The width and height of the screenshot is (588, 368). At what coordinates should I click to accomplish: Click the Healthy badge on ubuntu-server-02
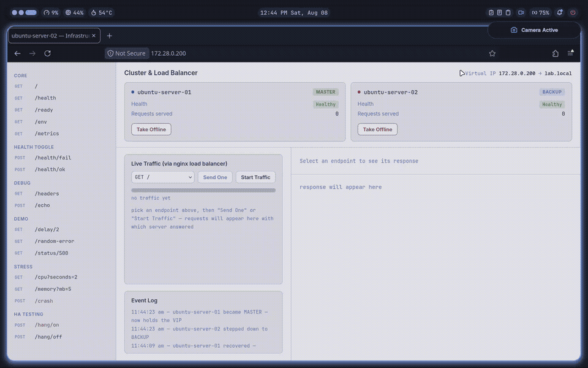(552, 104)
